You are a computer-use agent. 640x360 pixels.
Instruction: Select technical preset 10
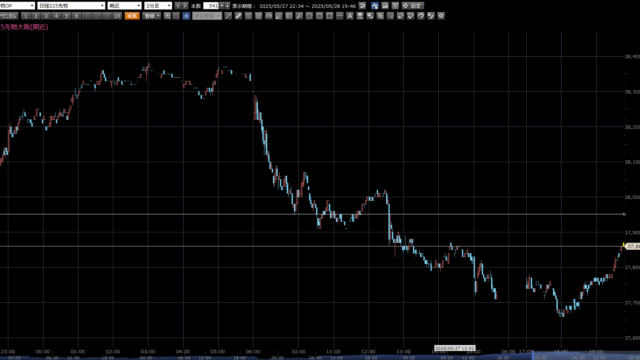pos(117,16)
